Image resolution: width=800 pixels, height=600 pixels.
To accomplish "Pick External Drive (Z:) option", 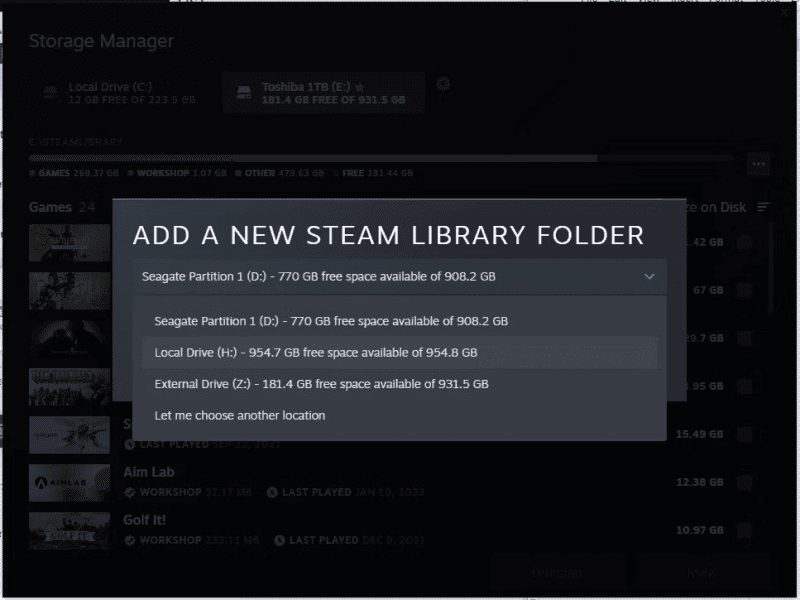I will pyautogui.click(x=399, y=384).
